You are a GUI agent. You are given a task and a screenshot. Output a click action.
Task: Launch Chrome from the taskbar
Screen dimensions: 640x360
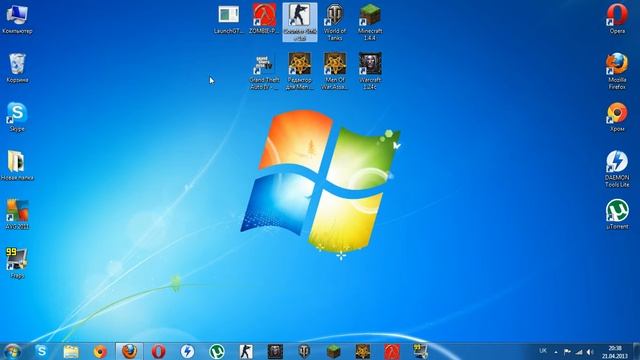pyautogui.click(x=100, y=351)
